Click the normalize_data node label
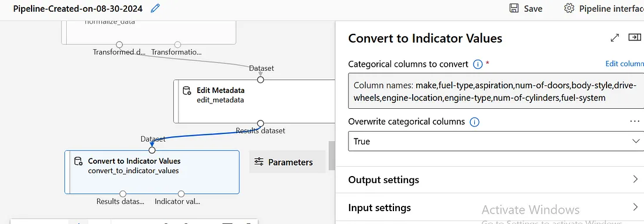644x224 pixels. point(110,22)
